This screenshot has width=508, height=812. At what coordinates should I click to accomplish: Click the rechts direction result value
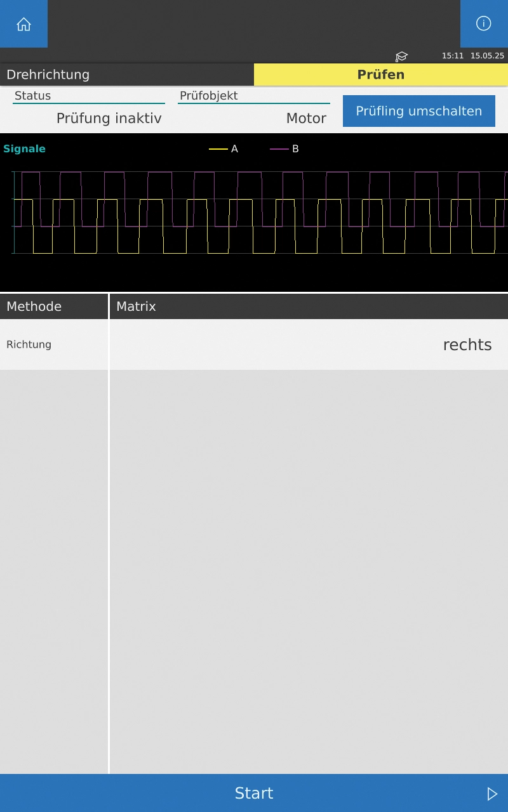pyautogui.click(x=467, y=344)
